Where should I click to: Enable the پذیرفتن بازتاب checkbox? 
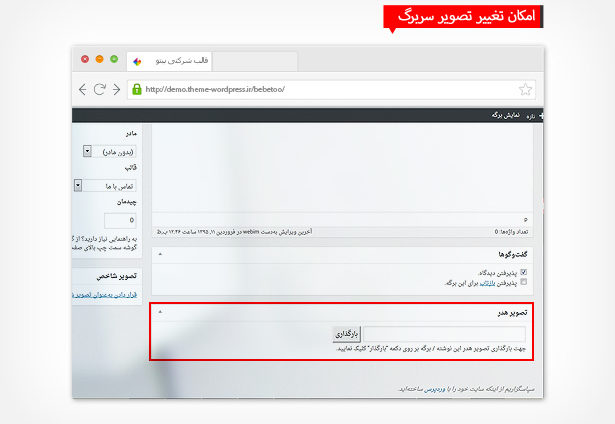[523, 283]
